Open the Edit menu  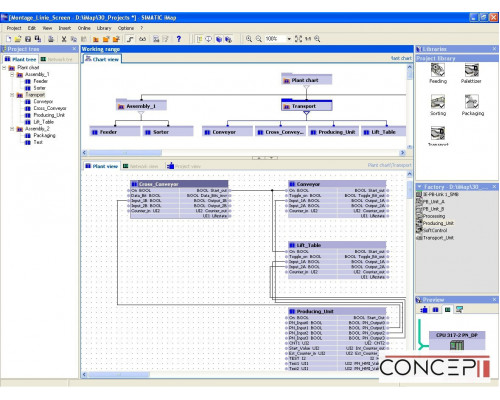pyautogui.click(x=32, y=28)
